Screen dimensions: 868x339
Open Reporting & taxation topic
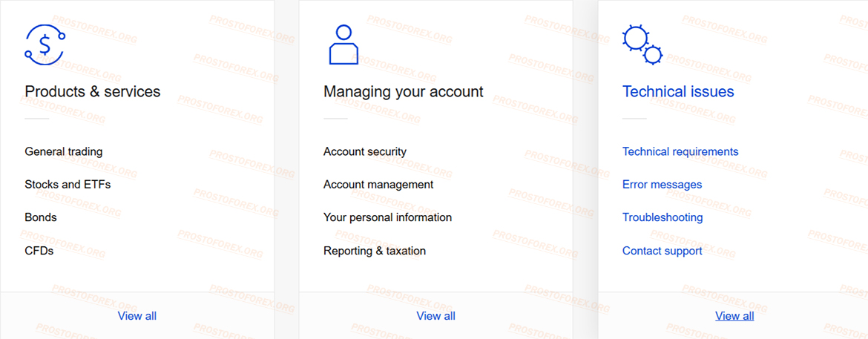coord(375,251)
